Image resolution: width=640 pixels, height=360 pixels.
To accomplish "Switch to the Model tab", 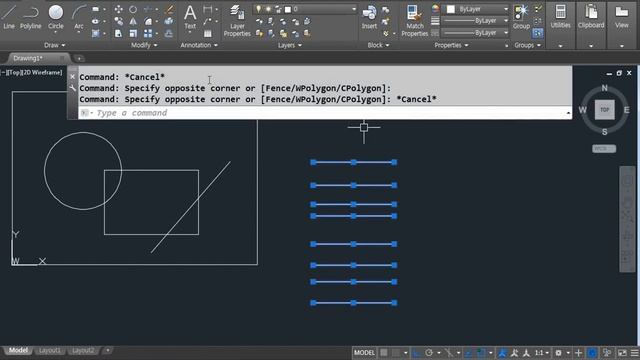I will point(18,351).
